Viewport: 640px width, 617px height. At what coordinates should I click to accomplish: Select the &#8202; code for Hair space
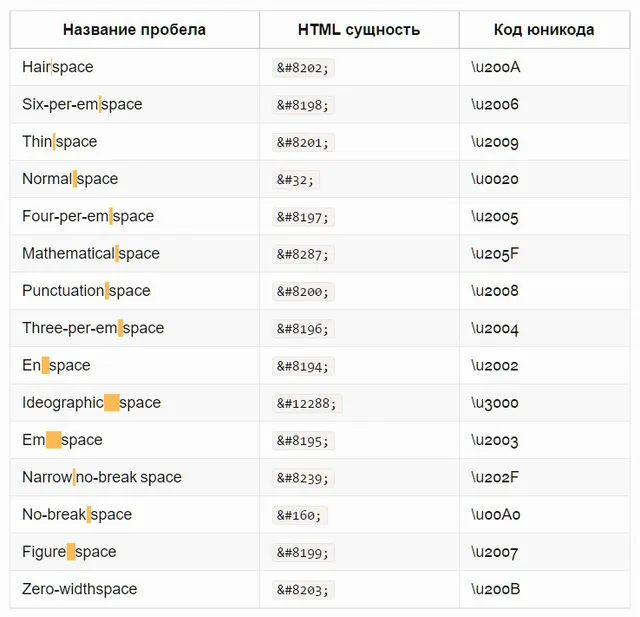(303, 68)
